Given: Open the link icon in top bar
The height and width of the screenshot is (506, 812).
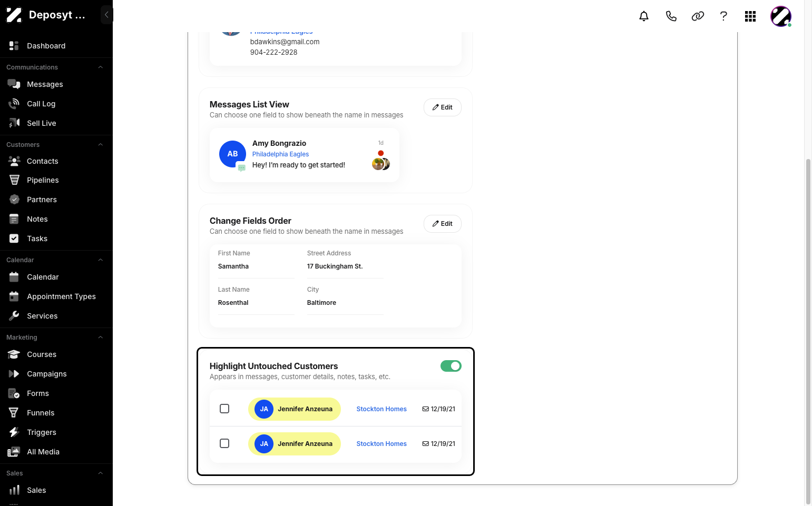Looking at the screenshot, I should [698, 16].
